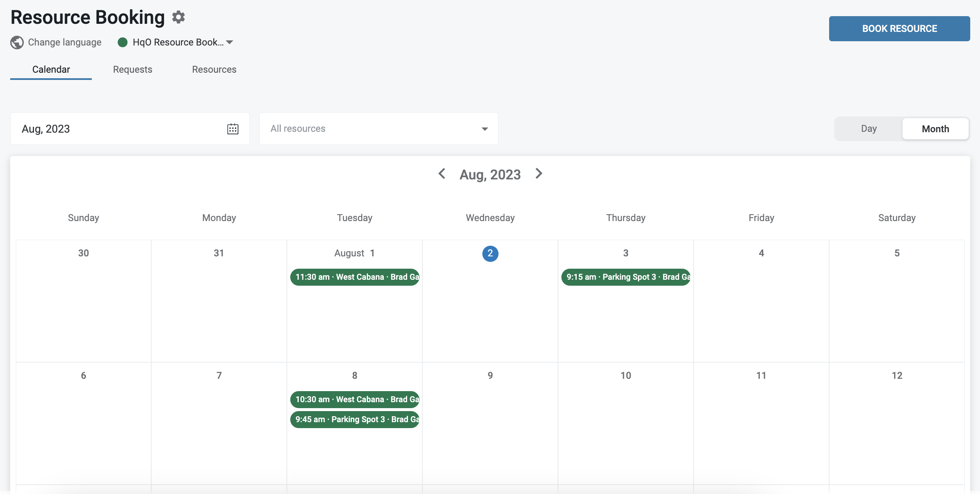
Task: Open the All resources dropdown
Action: (x=379, y=128)
